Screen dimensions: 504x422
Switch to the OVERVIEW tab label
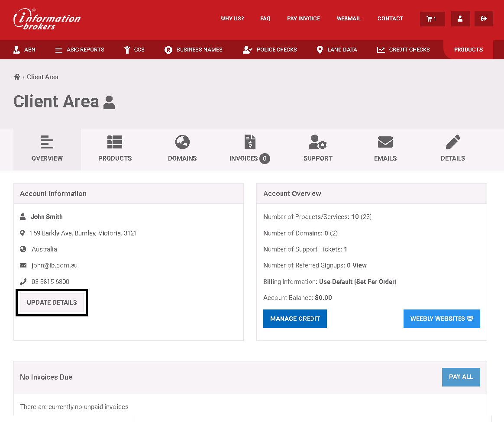coord(47,158)
